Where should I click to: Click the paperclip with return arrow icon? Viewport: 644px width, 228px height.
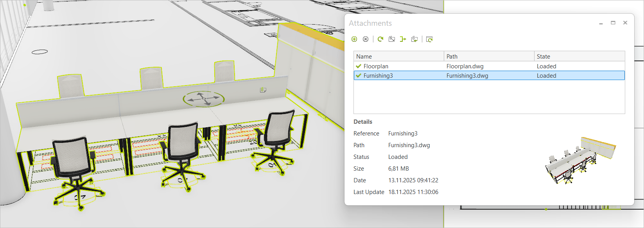click(x=414, y=39)
